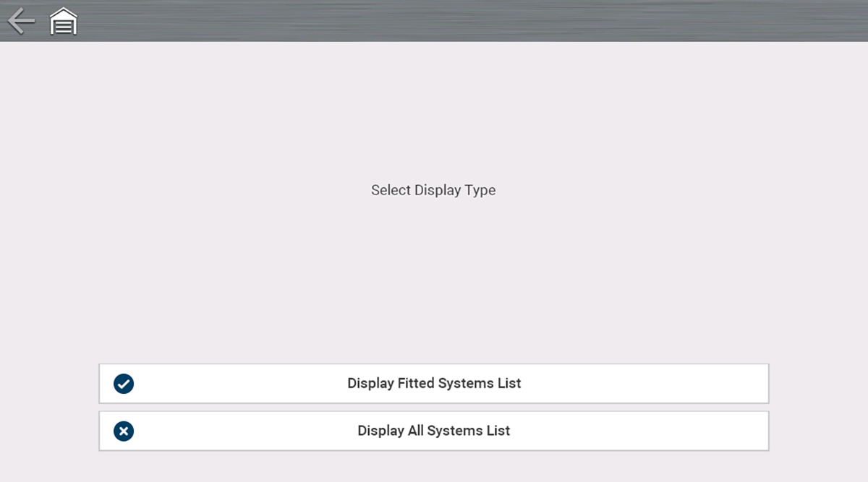Click the word 'Fitted' in first option

pyautogui.click(x=414, y=384)
